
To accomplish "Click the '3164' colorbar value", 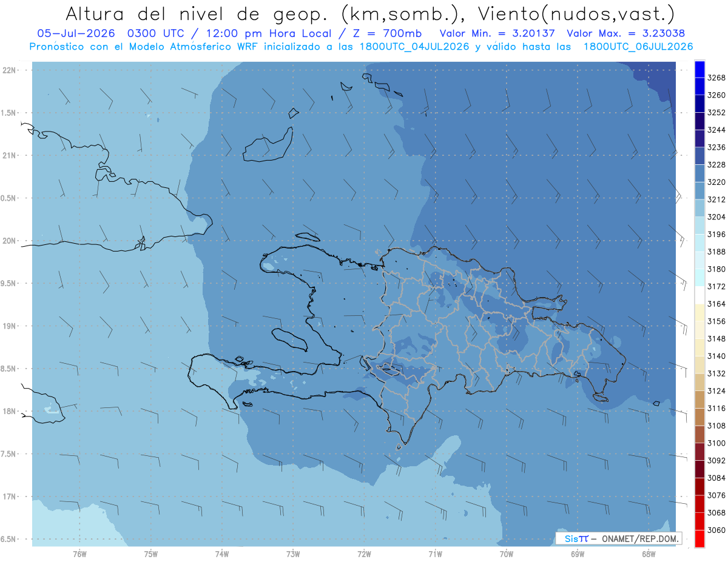I will (x=716, y=304).
